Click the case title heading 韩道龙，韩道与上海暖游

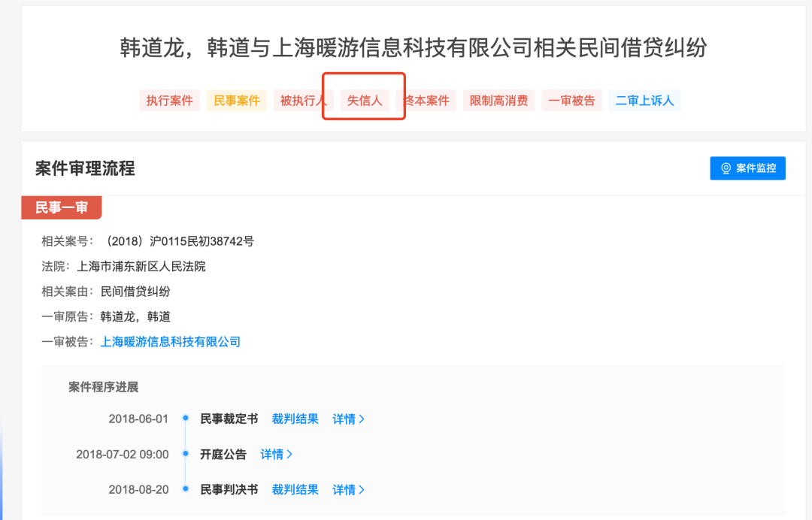point(414,47)
